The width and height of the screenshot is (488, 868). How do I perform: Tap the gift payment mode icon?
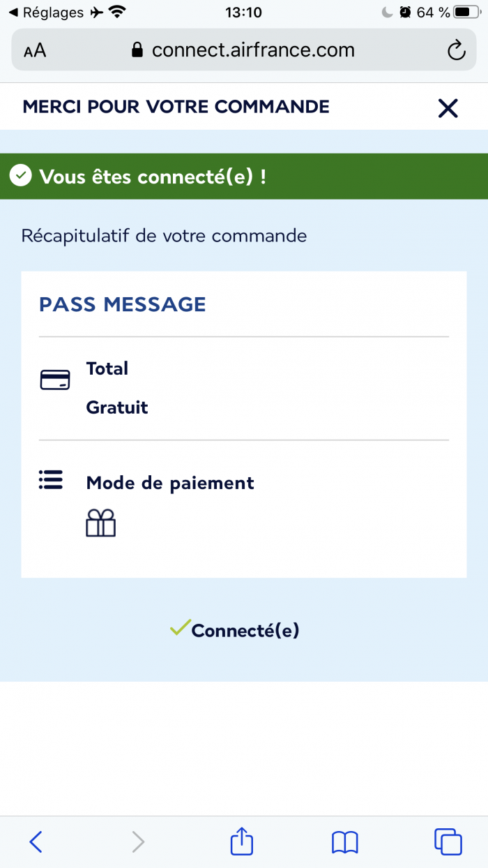point(100,523)
